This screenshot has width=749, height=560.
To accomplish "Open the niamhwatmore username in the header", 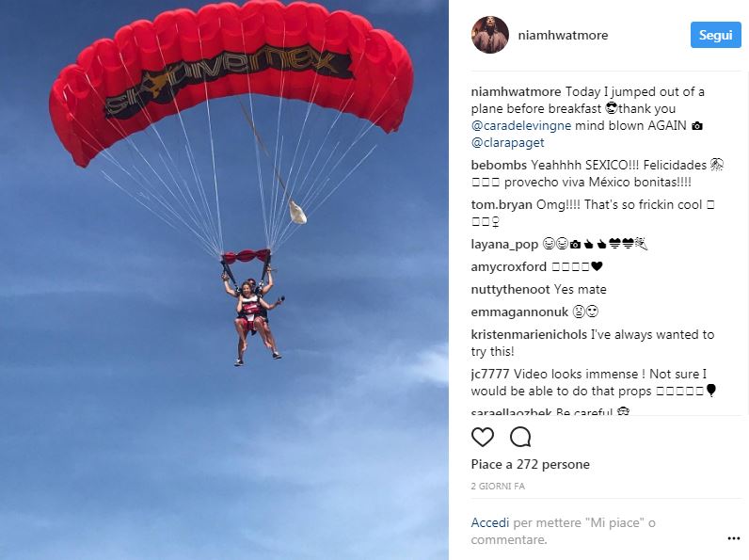I will pyautogui.click(x=563, y=36).
